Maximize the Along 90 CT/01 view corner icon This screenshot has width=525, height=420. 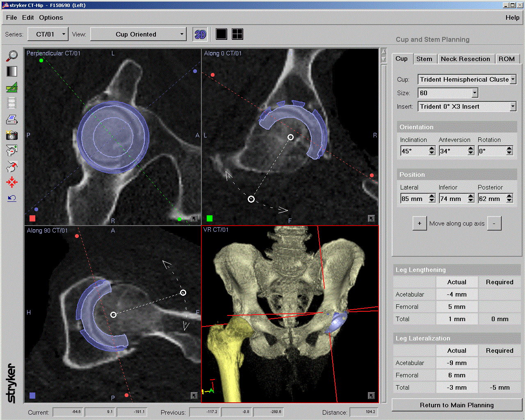click(194, 395)
